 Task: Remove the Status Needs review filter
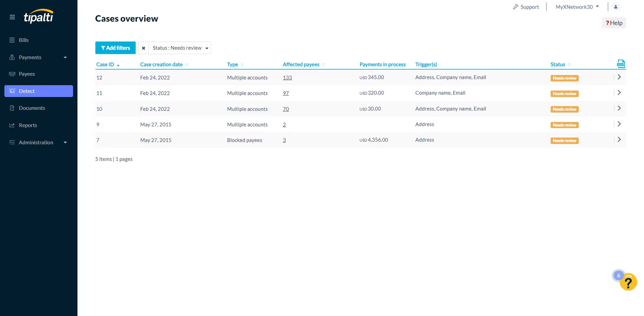point(144,48)
